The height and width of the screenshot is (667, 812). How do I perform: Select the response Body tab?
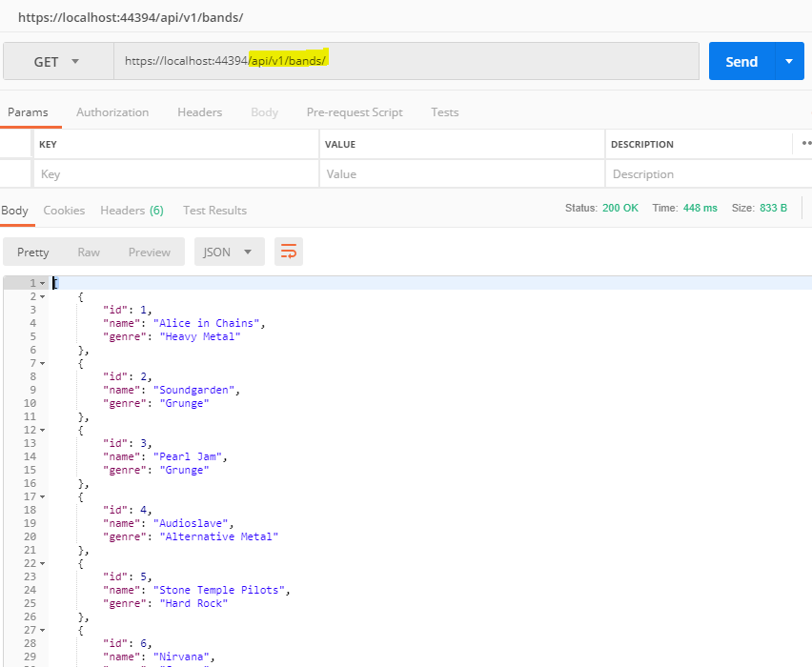coord(14,211)
